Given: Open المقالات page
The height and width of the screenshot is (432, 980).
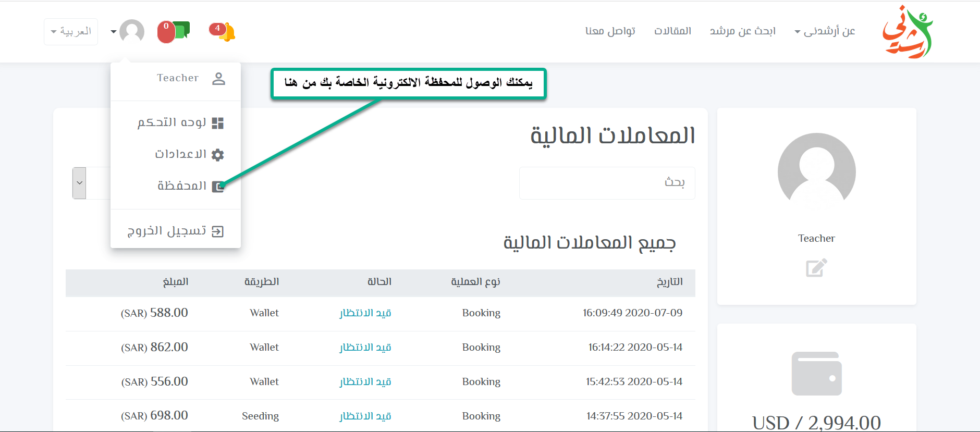Looking at the screenshot, I should pyautogui.click(x=672, y=31).
